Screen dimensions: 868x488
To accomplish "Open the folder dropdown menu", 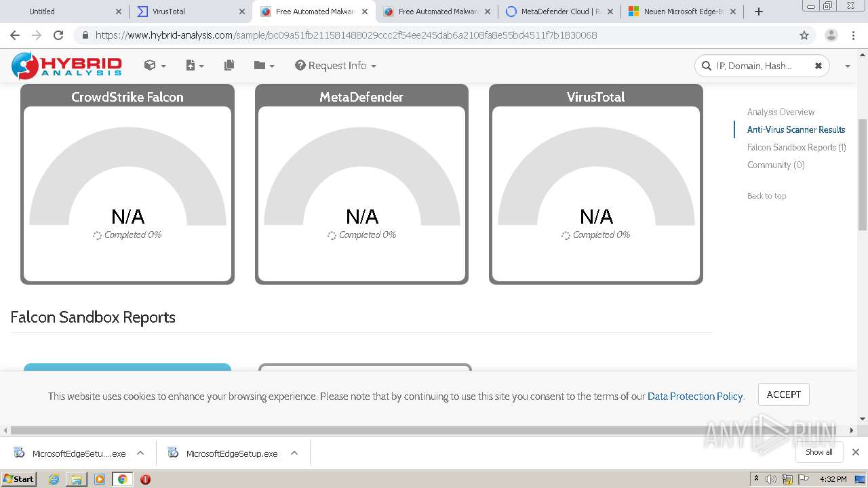I will click(264, 66).
